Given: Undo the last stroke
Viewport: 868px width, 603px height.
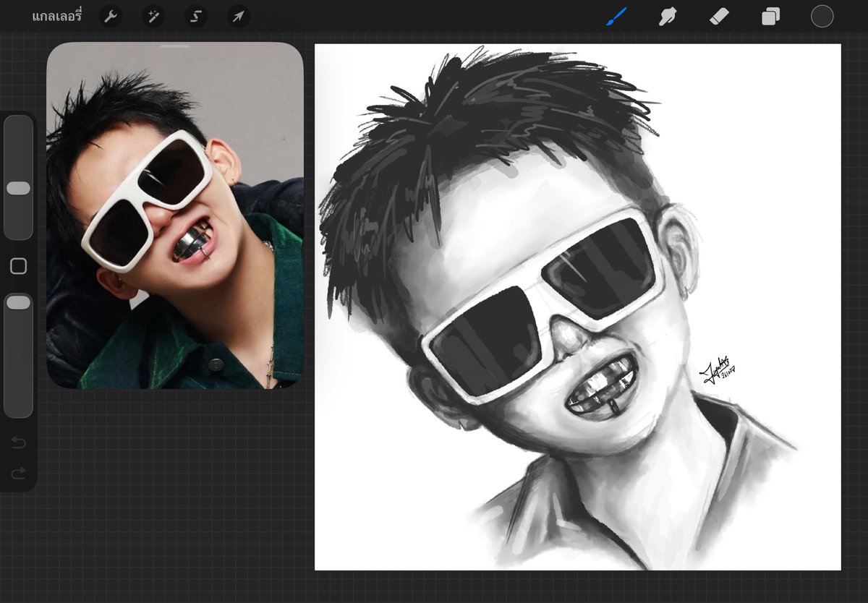Looking at the screenshot, I should (x=19, y=442).
